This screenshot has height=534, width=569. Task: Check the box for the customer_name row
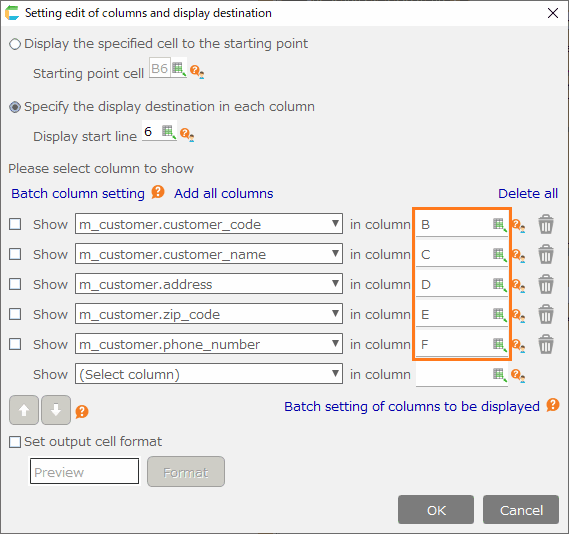[x=15, y=254]
